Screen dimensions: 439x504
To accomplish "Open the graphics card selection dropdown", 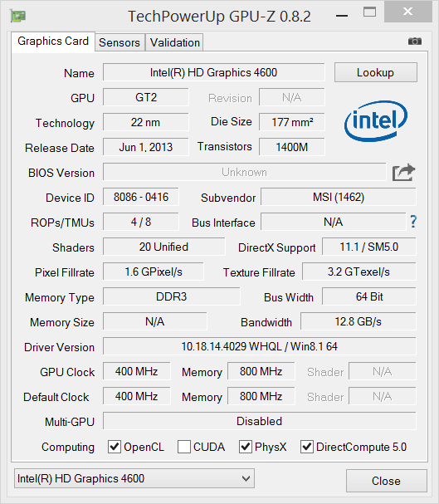I will point(134,478).
